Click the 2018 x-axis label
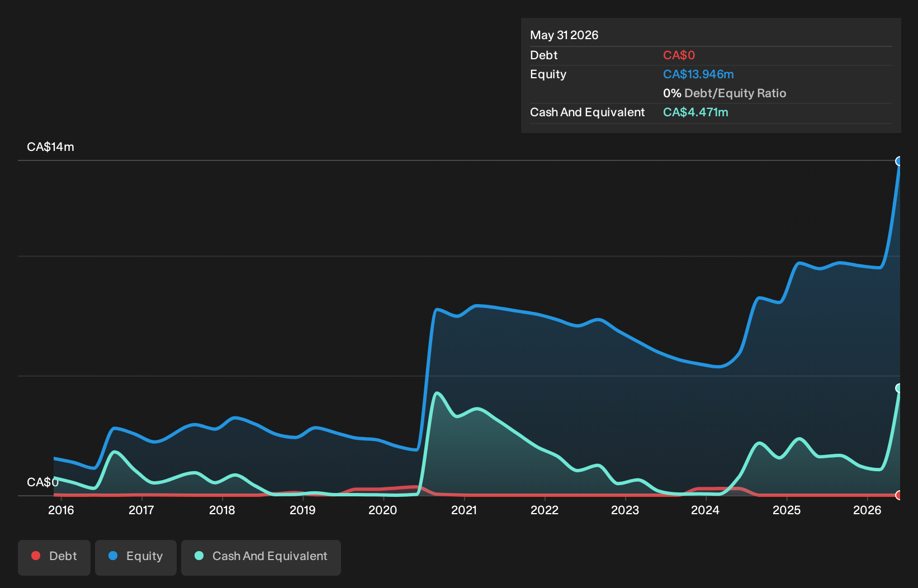The height and width of the screenshot is (588, 918). click(x=222, y=510)
